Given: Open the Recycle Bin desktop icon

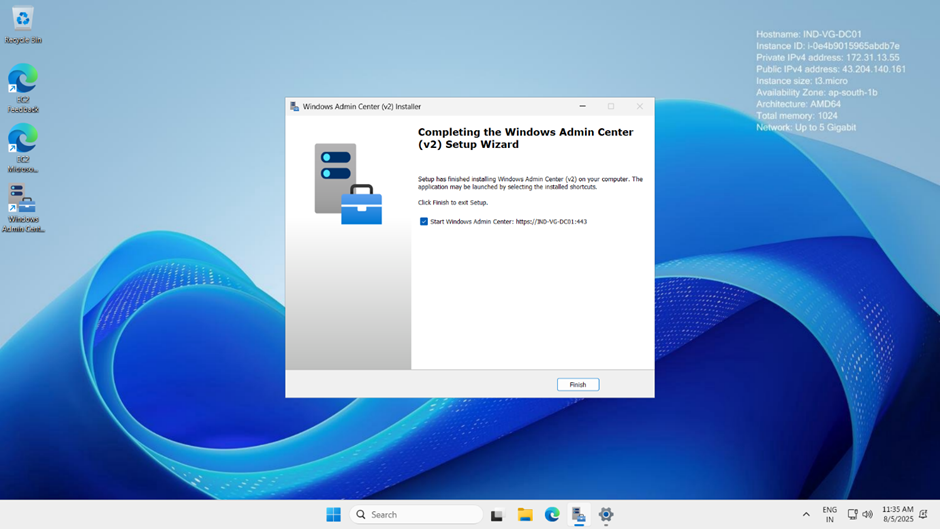Looking at the screenshot, I should click(22, 22).
